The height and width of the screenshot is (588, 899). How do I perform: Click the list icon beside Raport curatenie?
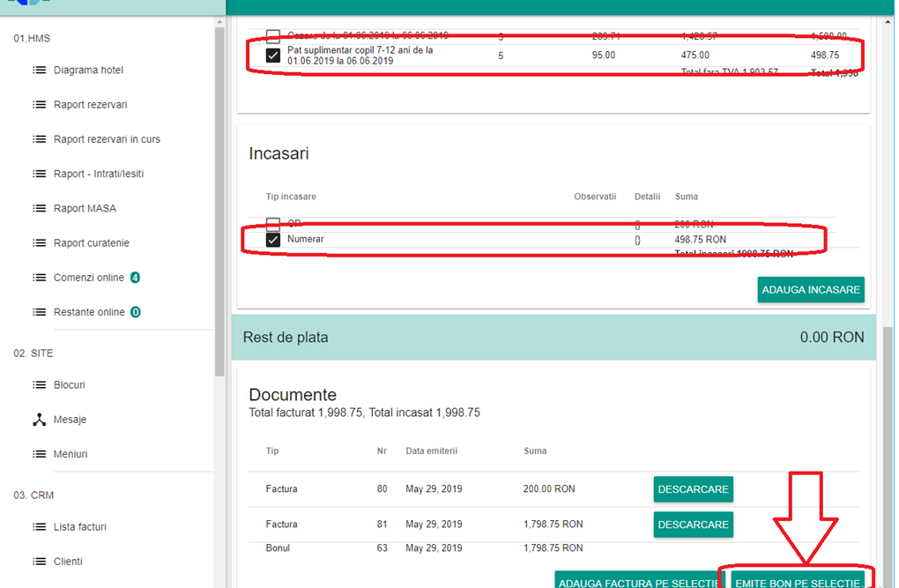[39, 242]
